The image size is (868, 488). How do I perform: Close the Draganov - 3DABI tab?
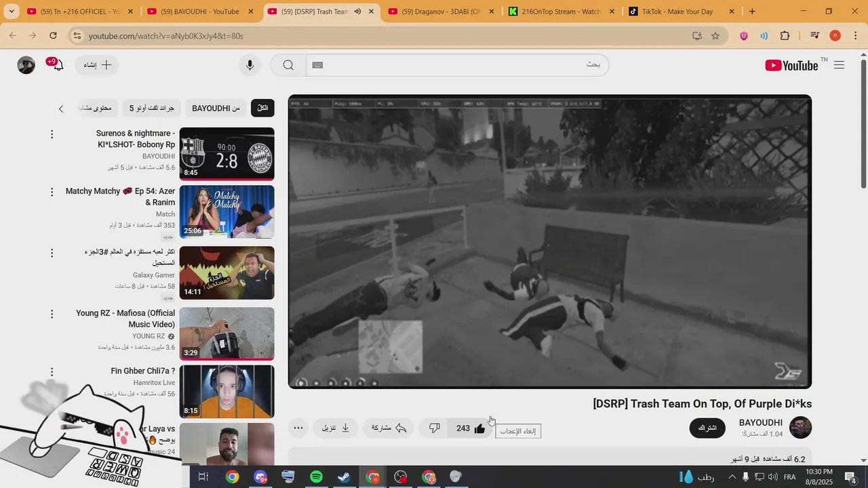[x=492, y=12]
